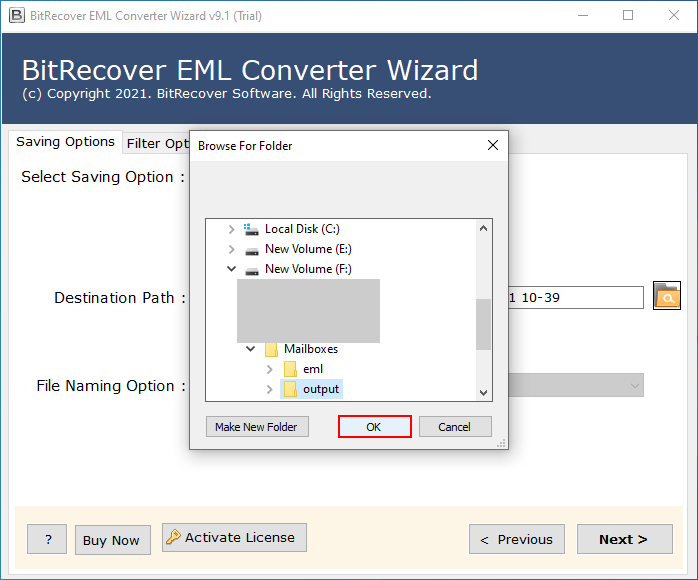698x580 pixels.
Task: Collapse the Mailboxes folder node
Action: (251, 349)
